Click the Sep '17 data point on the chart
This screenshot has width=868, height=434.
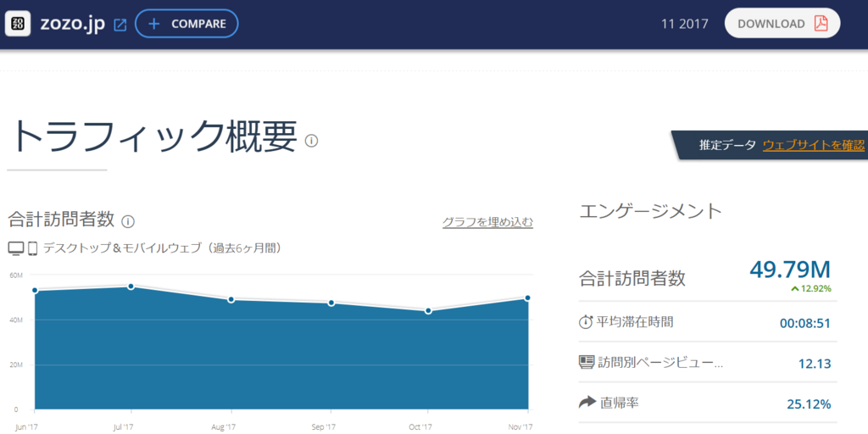(x=331, y=303)
